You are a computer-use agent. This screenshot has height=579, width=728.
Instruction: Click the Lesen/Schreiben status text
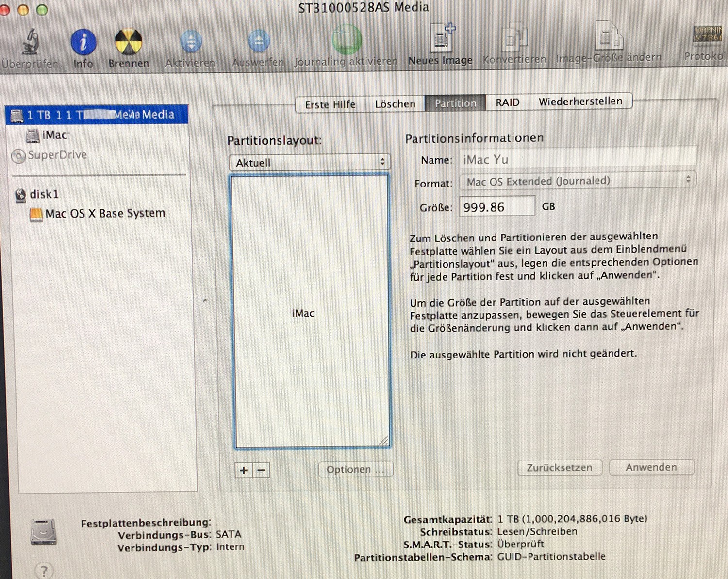click(537, 531)
